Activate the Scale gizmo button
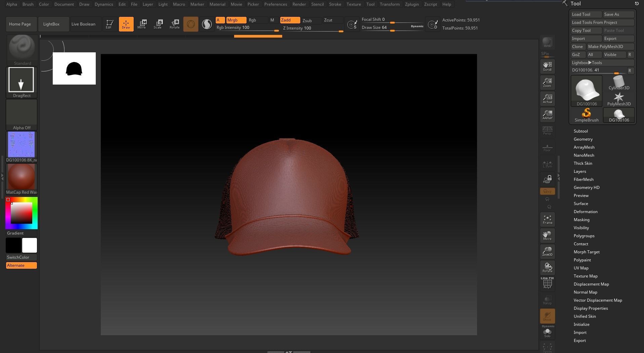 (x=158, y=24)
